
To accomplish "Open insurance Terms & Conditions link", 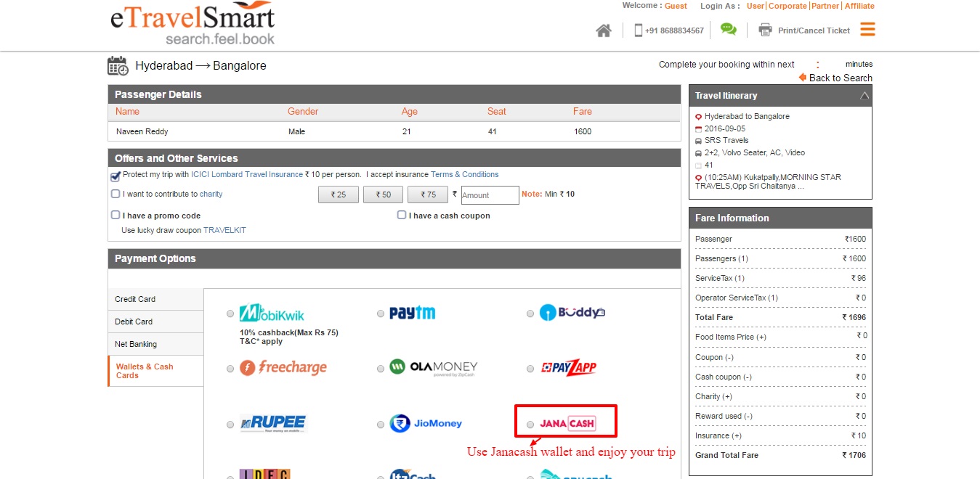I will point(465,174).
